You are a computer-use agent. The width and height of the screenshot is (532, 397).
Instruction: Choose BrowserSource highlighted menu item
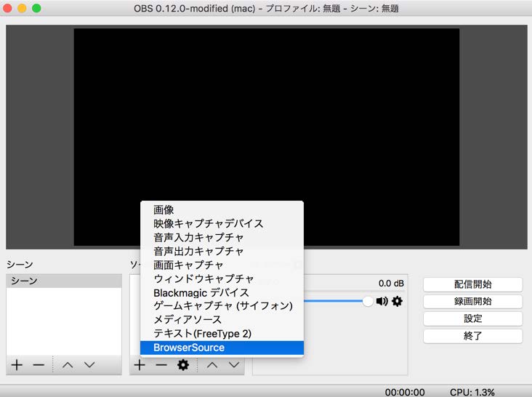click(x=222, y=348)
